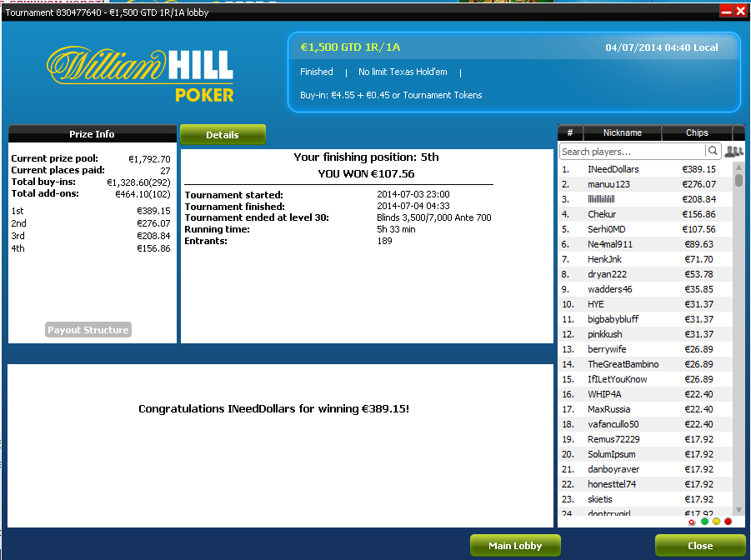Click the Congratulations INeedDollars message
751x560 pixels.
pyautogui.click(x=273, y=408)
